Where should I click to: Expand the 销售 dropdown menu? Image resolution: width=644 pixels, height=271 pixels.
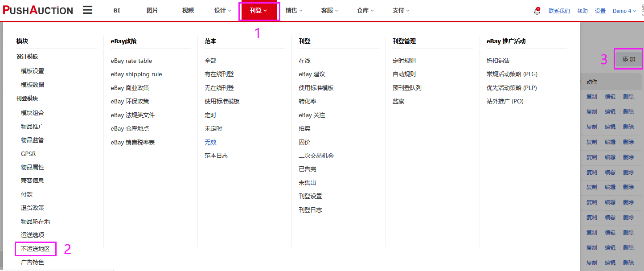[294, 11]
